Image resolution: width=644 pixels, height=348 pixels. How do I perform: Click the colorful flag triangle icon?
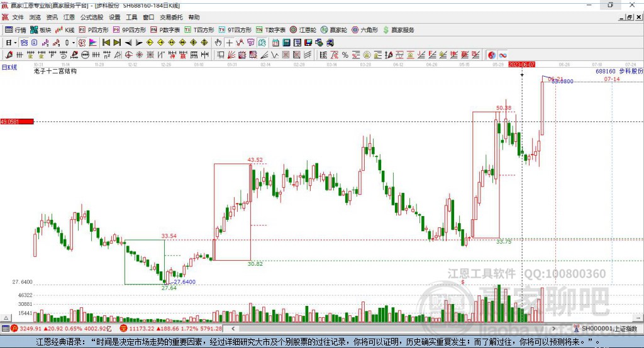click(93, 43)
